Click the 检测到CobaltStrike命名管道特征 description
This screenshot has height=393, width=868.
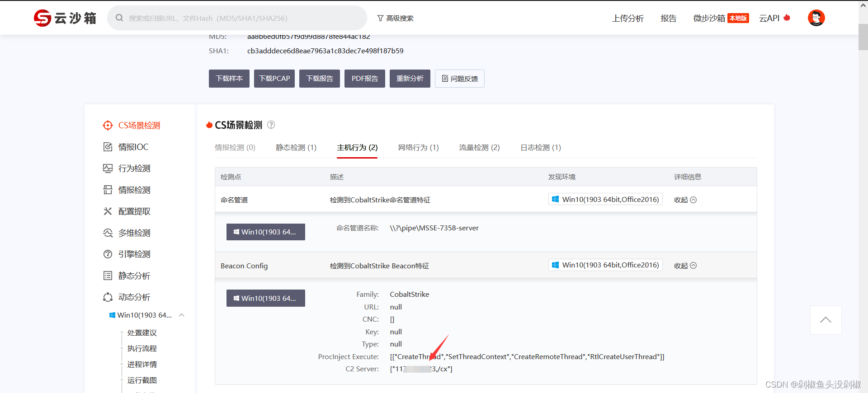click(x=380, y=200)
